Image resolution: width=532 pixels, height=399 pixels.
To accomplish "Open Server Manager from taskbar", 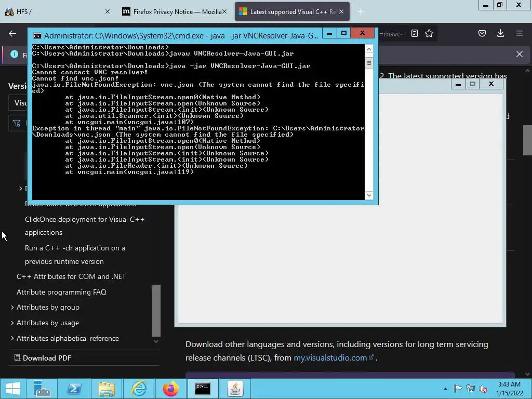I will pyautogui.click(x=42, y=389).
